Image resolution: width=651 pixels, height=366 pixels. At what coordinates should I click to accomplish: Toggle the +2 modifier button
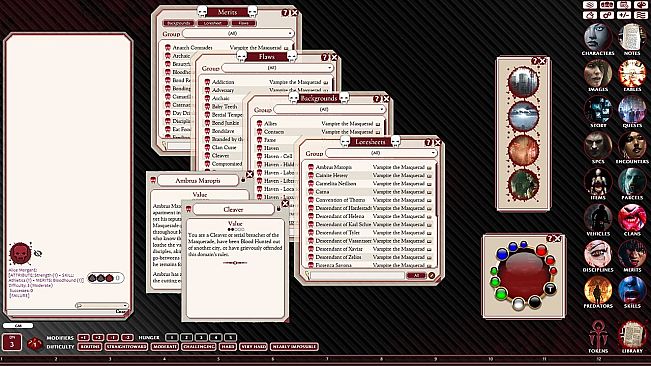click(98, 337)
